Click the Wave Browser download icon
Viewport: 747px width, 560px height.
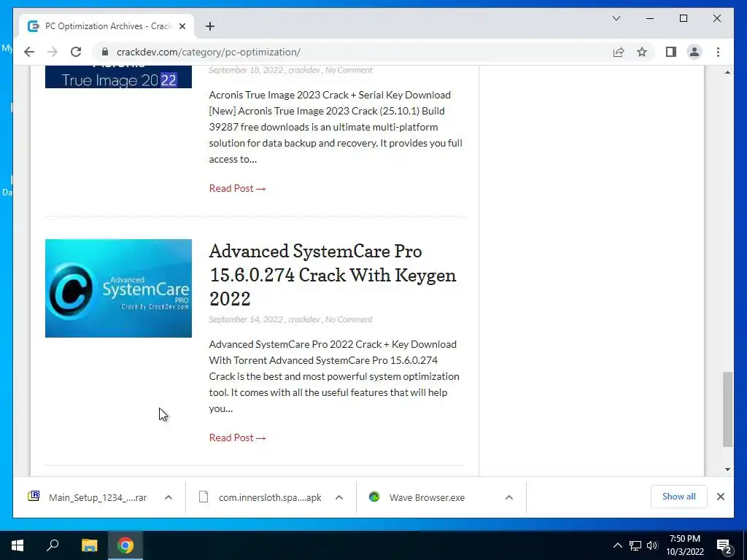(374, 497)
